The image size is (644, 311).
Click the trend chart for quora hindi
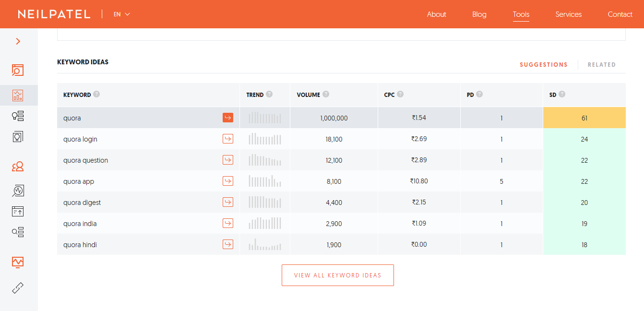pos(265,244)
